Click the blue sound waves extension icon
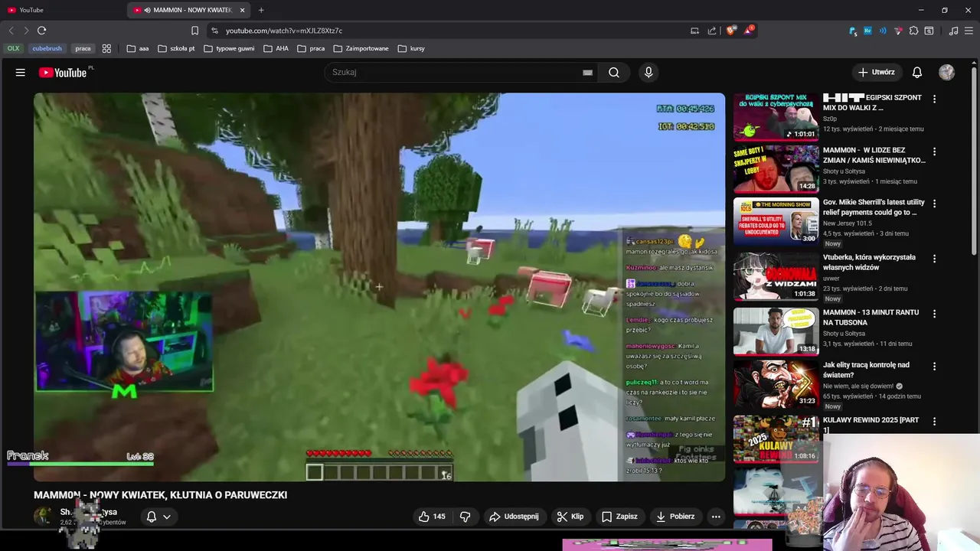Viewport: 980px width, 551px height. point(883,31)
